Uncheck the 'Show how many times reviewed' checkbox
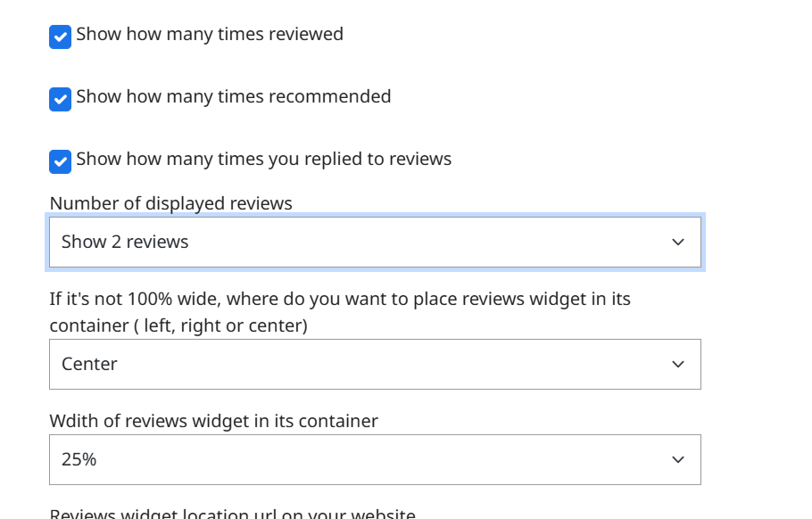This screenshot has height=519, width=812. [x=60, y=37]
